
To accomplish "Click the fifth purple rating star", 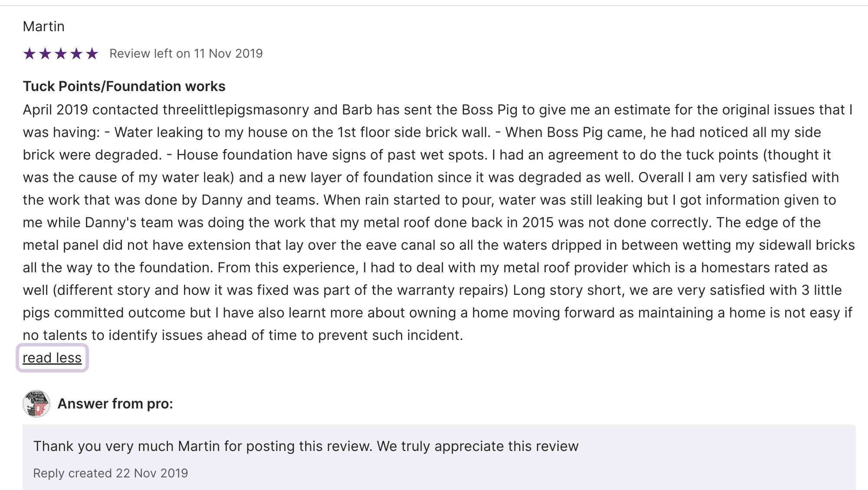I will point(92,54).
